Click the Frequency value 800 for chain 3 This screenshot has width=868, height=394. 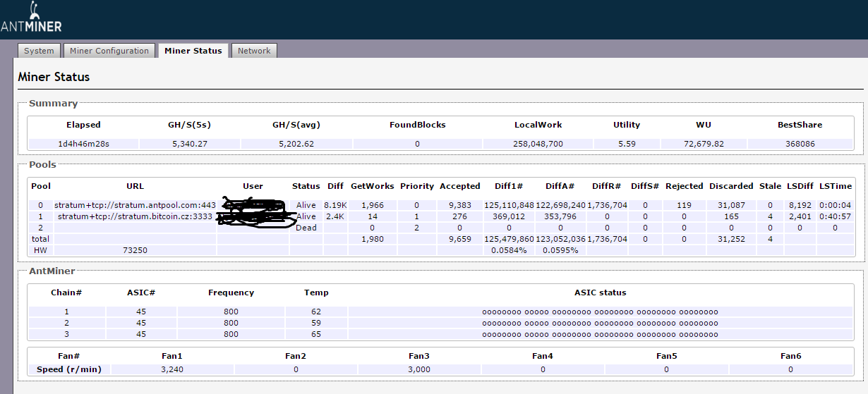click(x=231, y=334)
